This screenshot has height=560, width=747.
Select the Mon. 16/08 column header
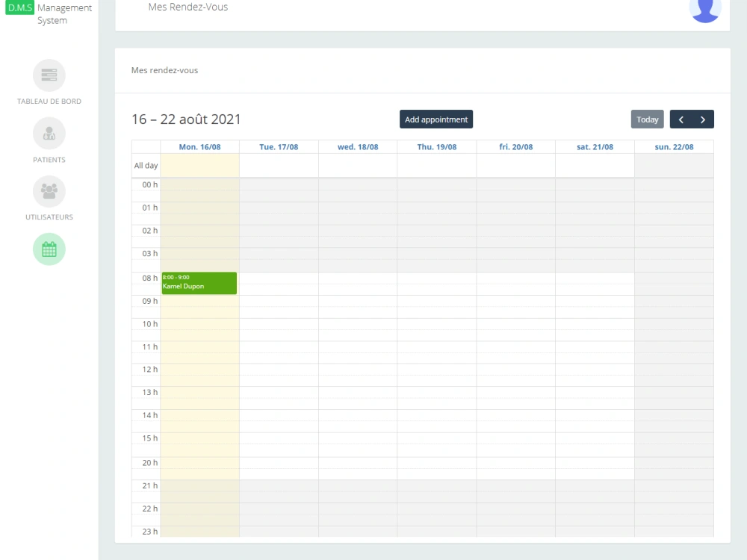pyautogui.click(x=199, y=146)
